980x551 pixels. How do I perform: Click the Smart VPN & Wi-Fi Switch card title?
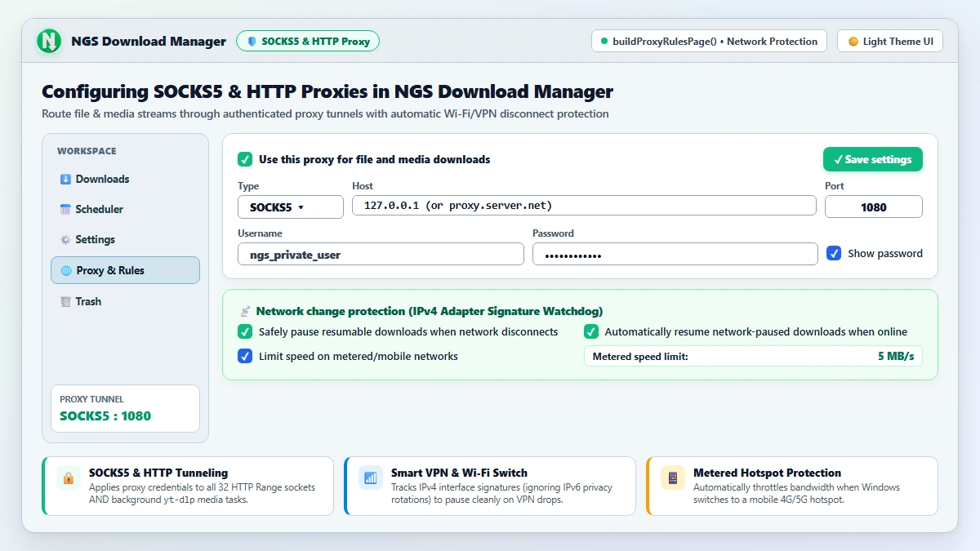coord(459,473)
